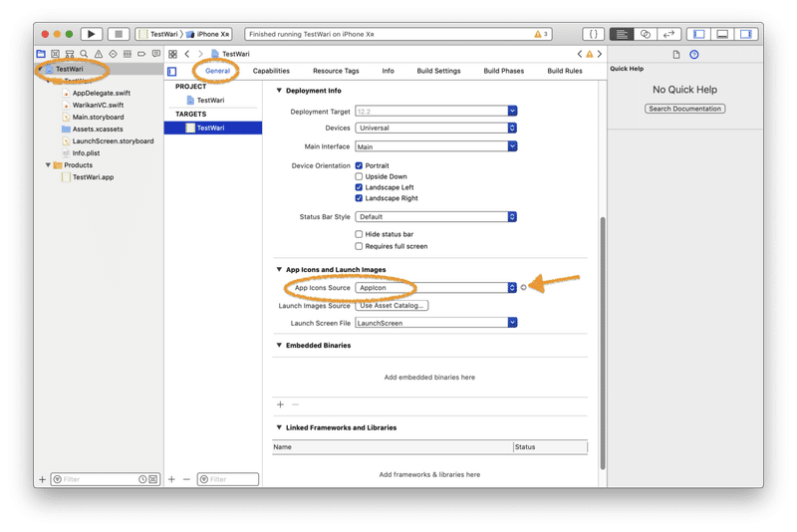Switch to the Build Settings tab
Image resolution: width=797 pixels, height=532 pixels.
point(438,71)
